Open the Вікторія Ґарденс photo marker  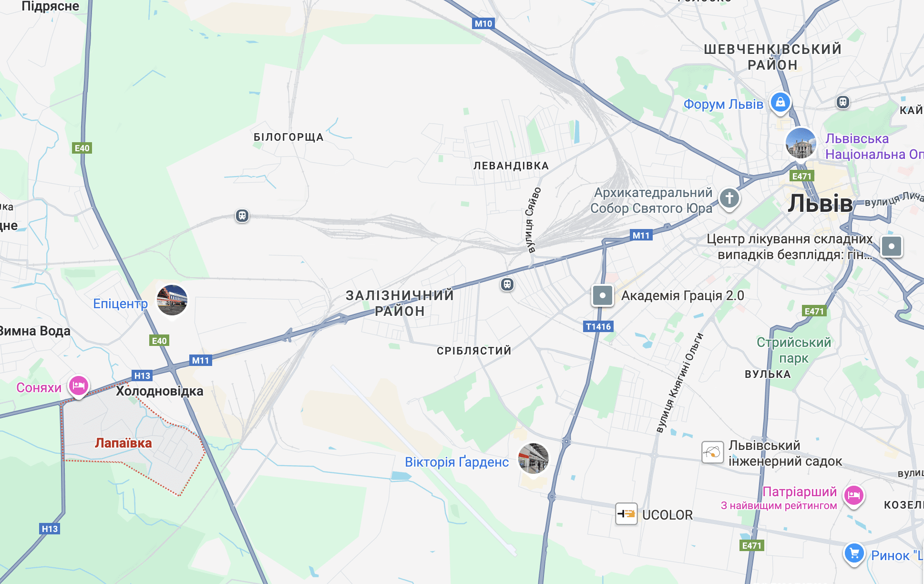tap(534, 458)
